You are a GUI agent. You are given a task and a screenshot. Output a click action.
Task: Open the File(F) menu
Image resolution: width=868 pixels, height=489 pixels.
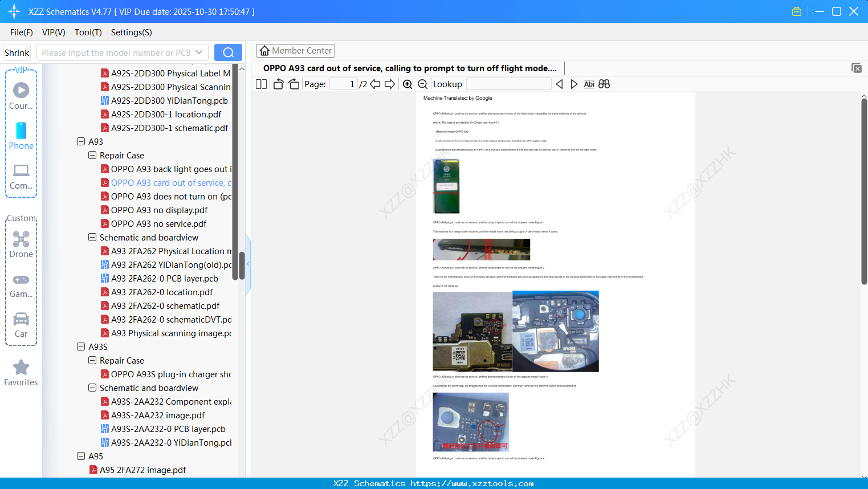point(22,32)
